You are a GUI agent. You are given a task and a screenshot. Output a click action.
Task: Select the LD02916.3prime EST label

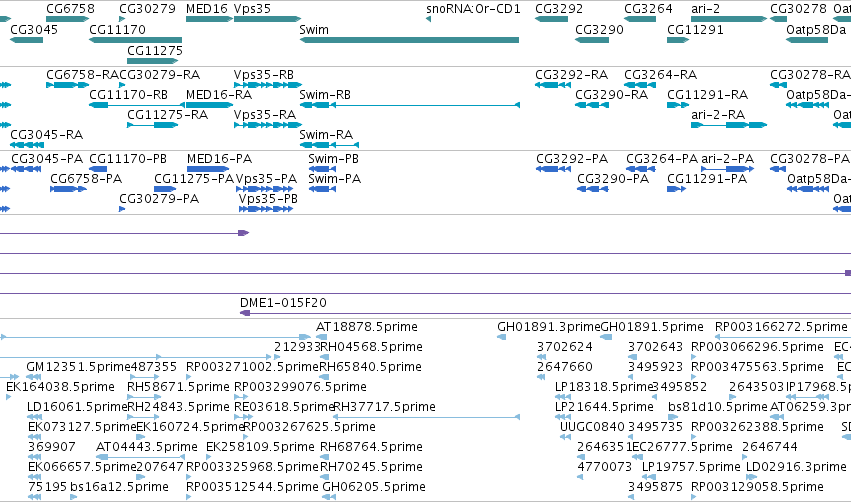click(x=797, y=467)
